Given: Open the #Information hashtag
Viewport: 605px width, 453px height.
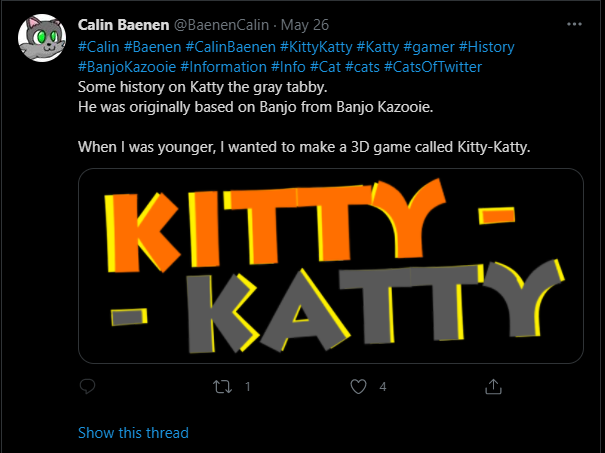Looking at the screenshot, I should point(223,67).
